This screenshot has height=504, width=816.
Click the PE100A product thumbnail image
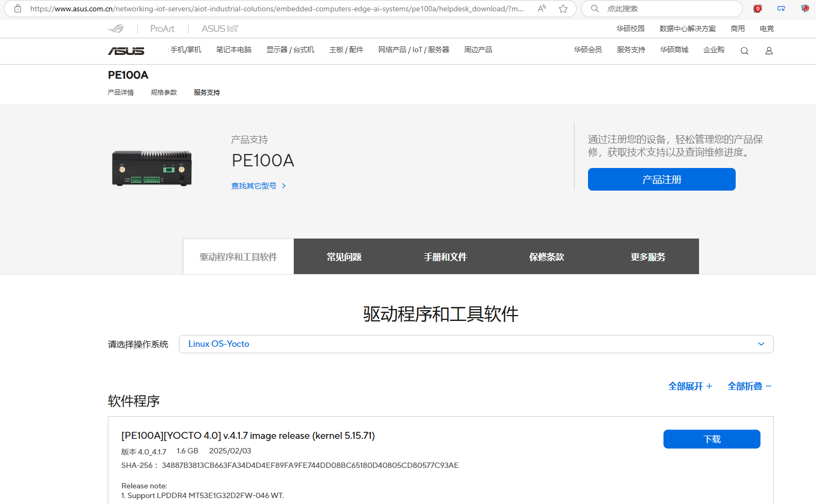152,168
